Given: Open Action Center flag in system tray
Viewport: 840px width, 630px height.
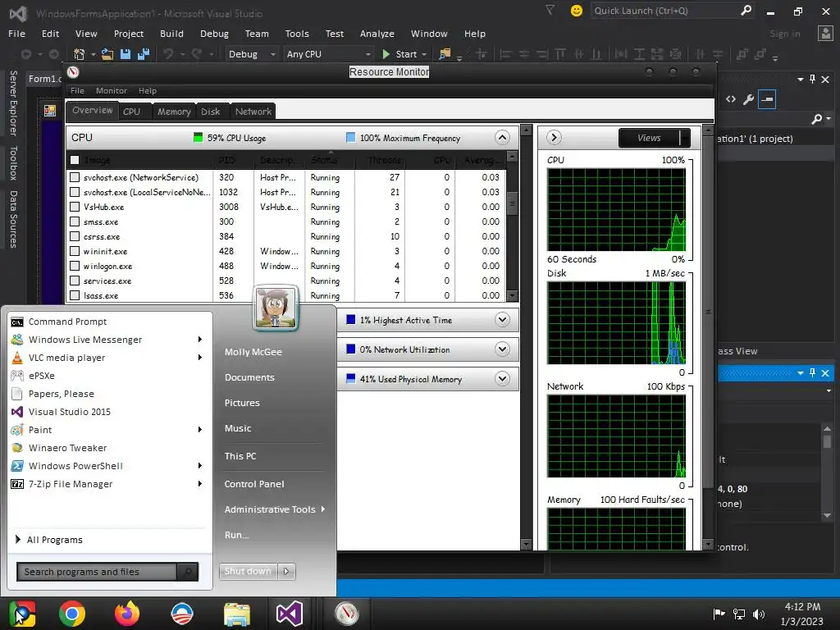Looking at the screenshot, I should click(x=719, y=614).
